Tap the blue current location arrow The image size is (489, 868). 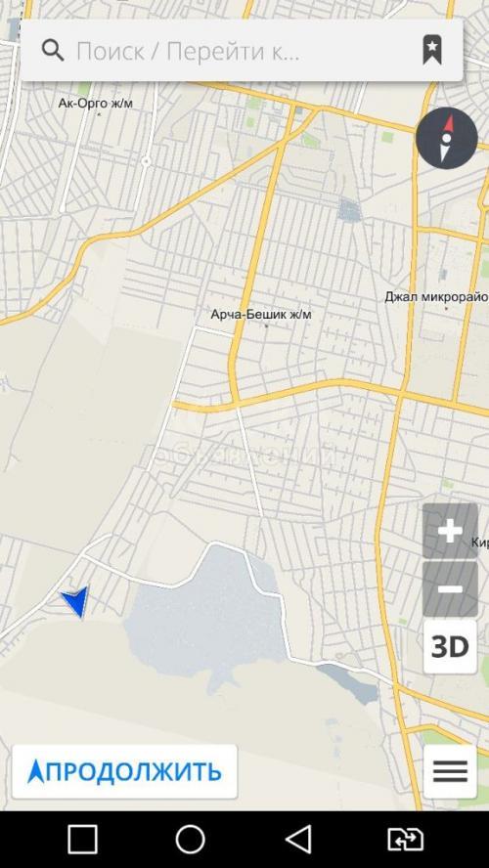coord(76,601)
